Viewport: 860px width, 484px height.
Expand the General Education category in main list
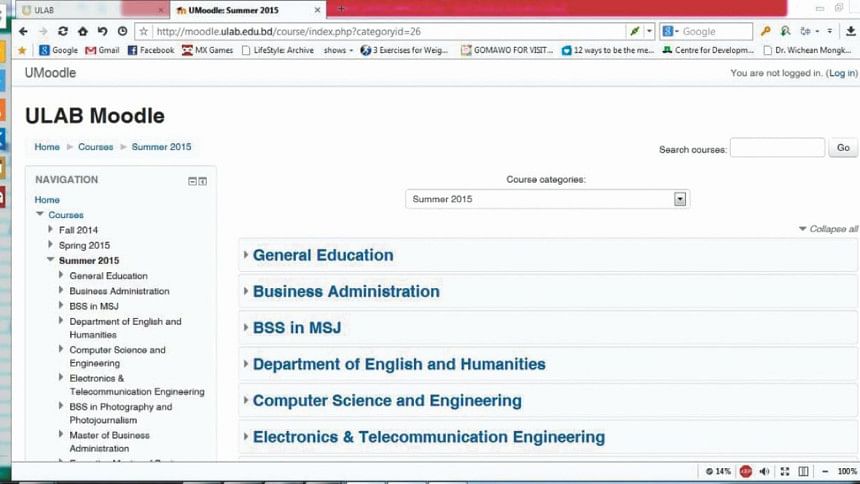(322, 255)
